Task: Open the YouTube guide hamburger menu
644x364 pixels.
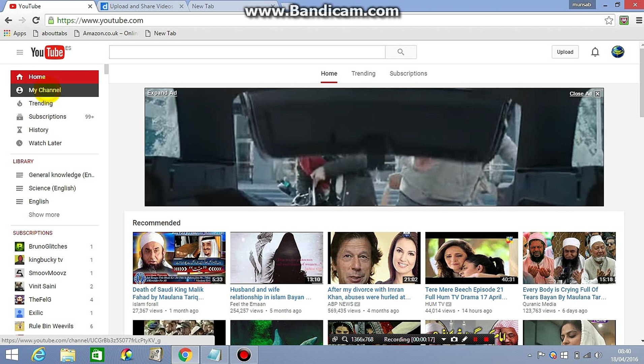Action: pos(20,52)
